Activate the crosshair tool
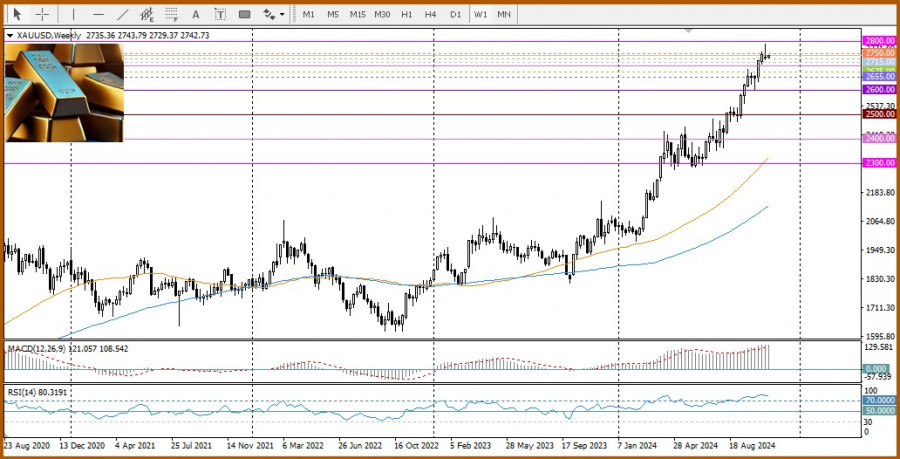 point(42,14)
